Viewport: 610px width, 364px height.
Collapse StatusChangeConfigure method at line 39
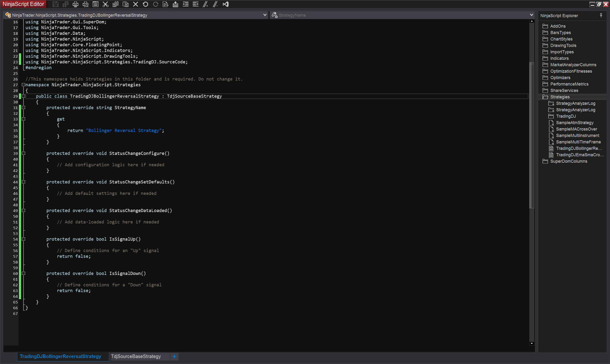[x=24, y=153]
